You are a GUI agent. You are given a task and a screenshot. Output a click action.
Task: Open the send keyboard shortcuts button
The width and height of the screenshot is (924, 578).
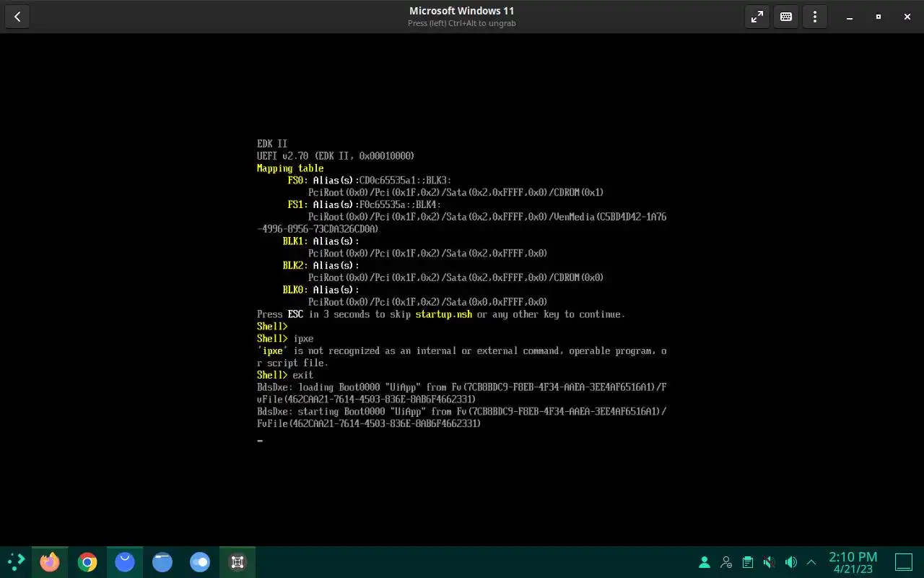pos(786,17)
